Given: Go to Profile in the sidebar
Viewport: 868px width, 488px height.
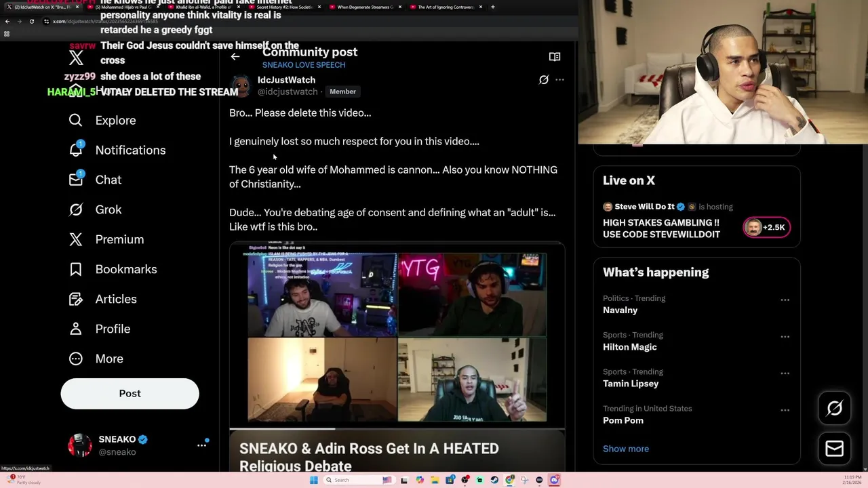Looking at the screenshot, I should click(x=99, y=329).
